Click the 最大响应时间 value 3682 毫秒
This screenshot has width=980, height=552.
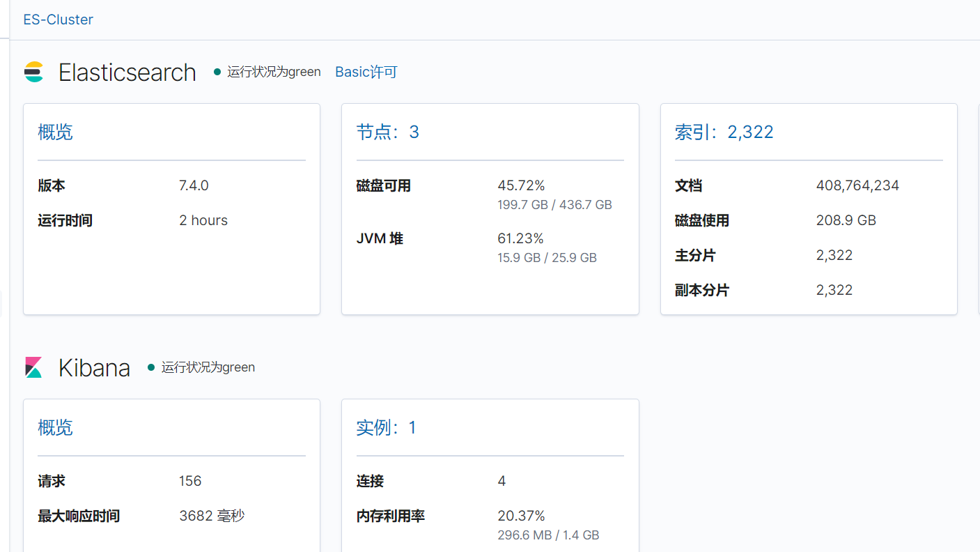pos(212,515)
